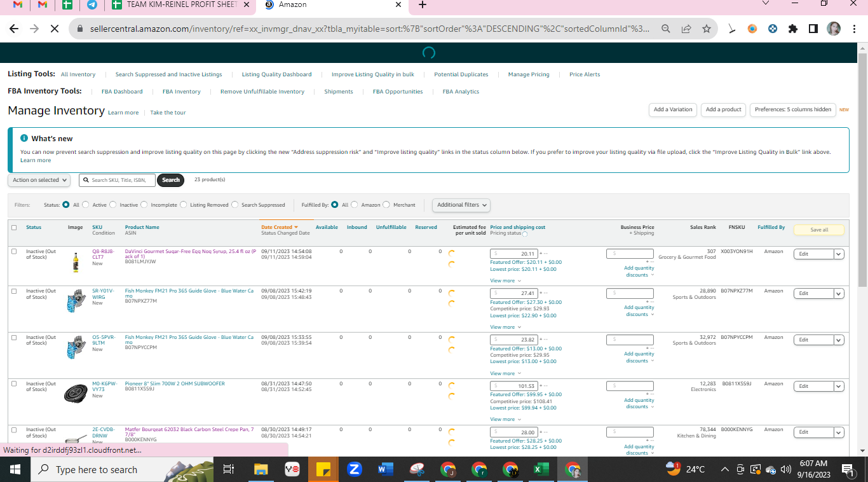Screen dimensions: 868x482
Task: Filter Fulfilled By Merchant radio button
Action: click(386, 205)
